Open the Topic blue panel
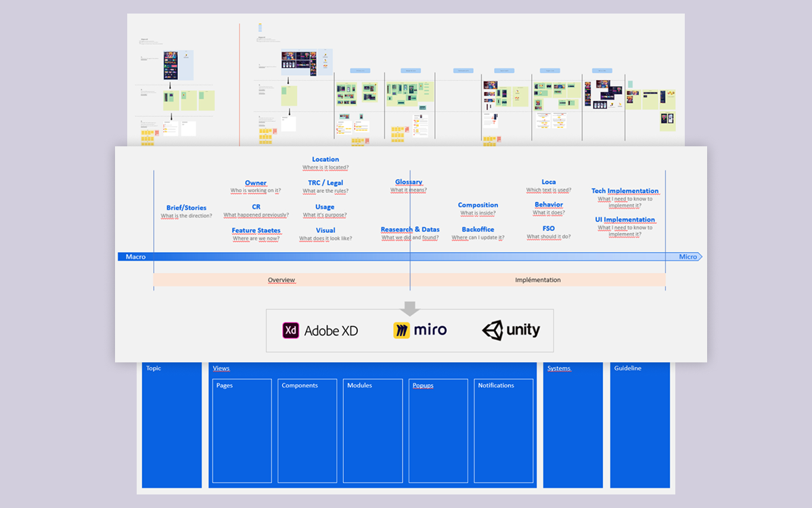 tap(172, 425)
